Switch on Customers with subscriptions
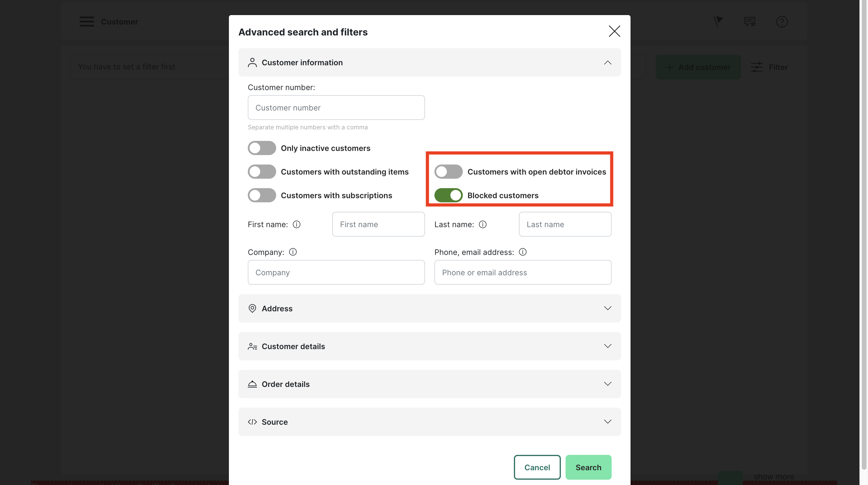The image size is (868, 485). [x=262, y=196]
